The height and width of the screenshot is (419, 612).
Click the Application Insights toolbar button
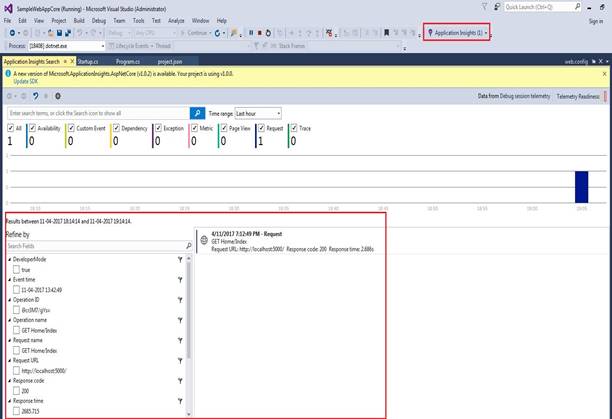pyautogui.click(x=457, y=33)
